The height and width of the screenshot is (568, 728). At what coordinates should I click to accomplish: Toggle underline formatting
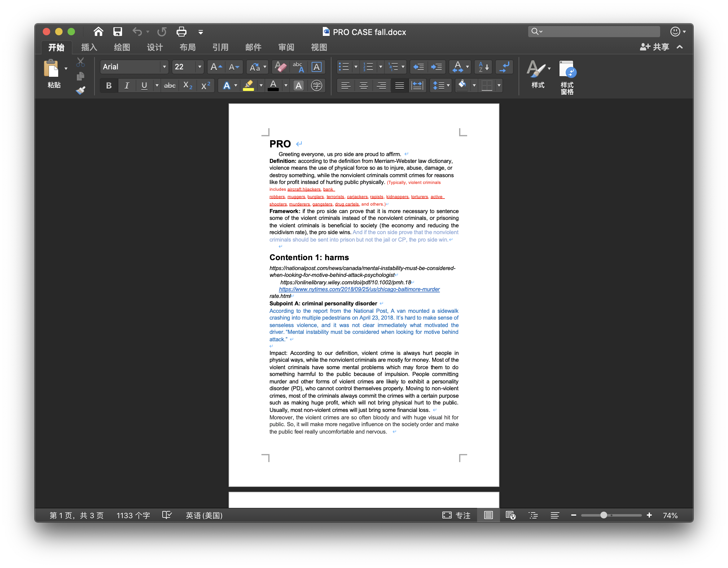(144, 86)
